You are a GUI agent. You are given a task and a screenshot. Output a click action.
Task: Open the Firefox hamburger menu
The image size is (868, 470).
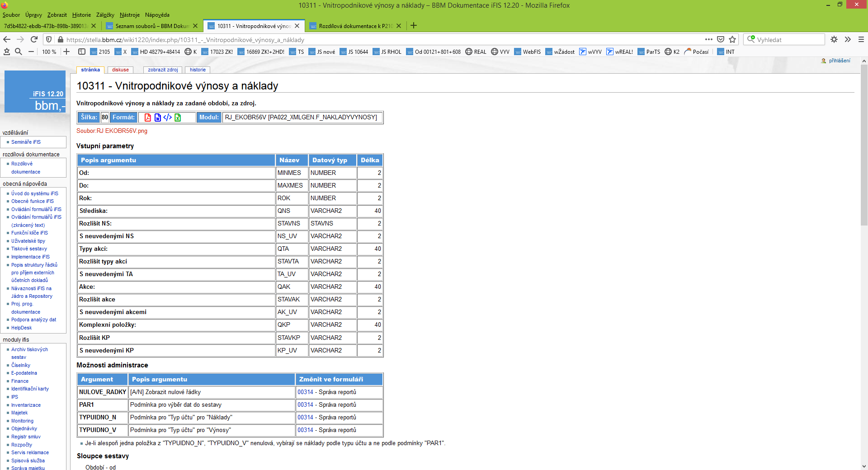point(861,39)
